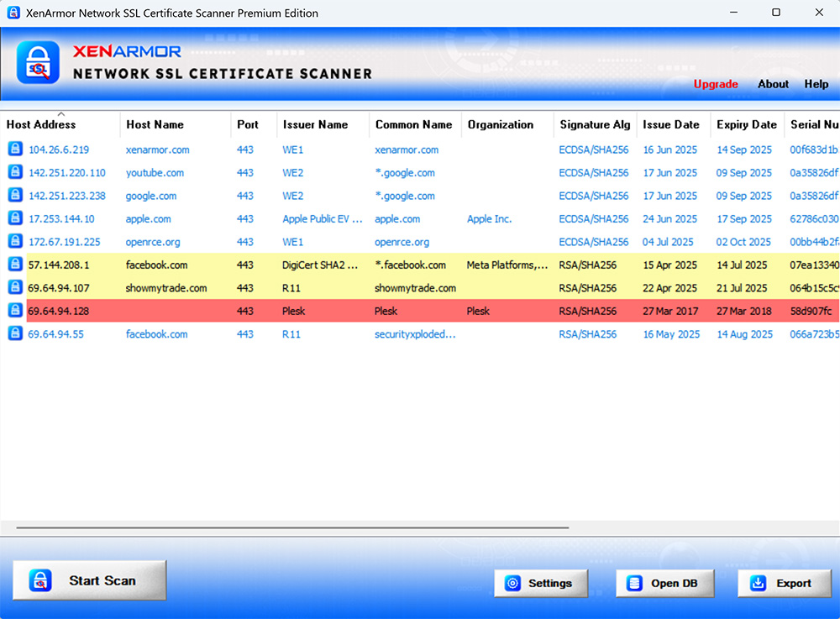Click organization Apple Inc. cell

click(x=489, y=219)
